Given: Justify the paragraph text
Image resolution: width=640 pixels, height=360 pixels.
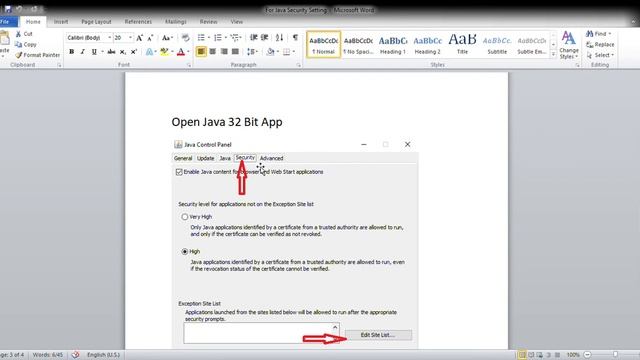Looking at the screenshot, I should click(x=235, y=52).
